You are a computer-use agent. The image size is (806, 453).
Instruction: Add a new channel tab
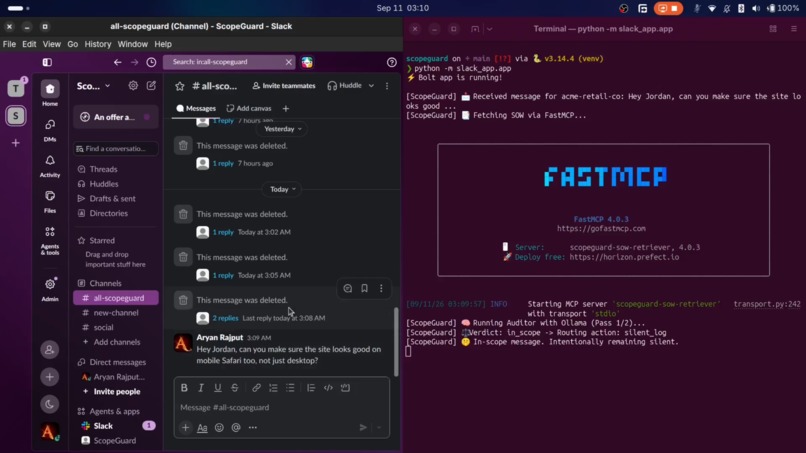(286, 108)
